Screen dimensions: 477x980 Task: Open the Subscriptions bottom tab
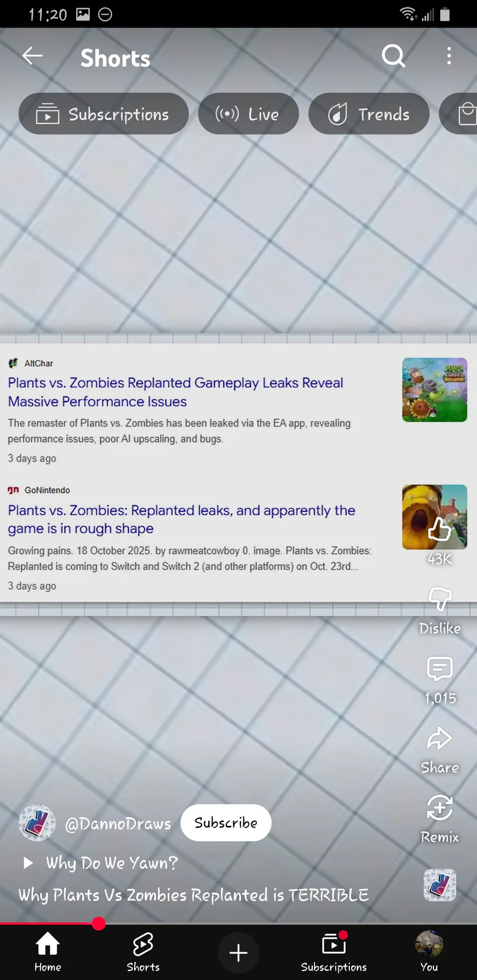[x=334, y=952]
